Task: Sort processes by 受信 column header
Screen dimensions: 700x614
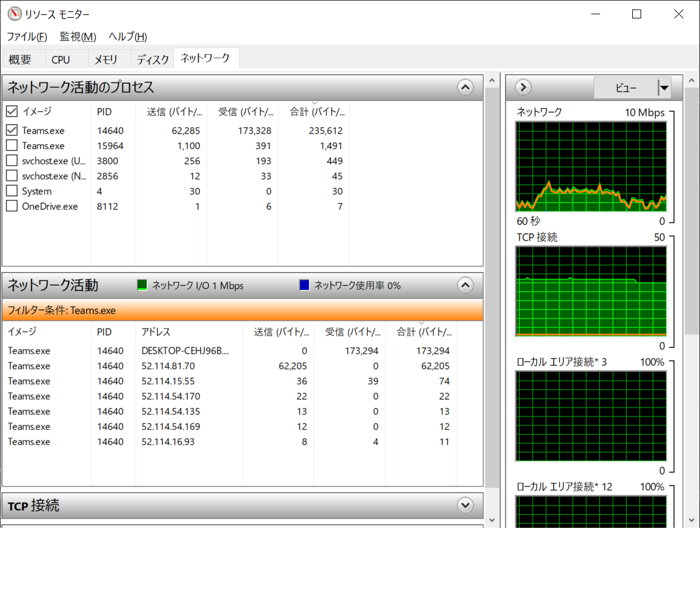Action: [x=242, y=112]
